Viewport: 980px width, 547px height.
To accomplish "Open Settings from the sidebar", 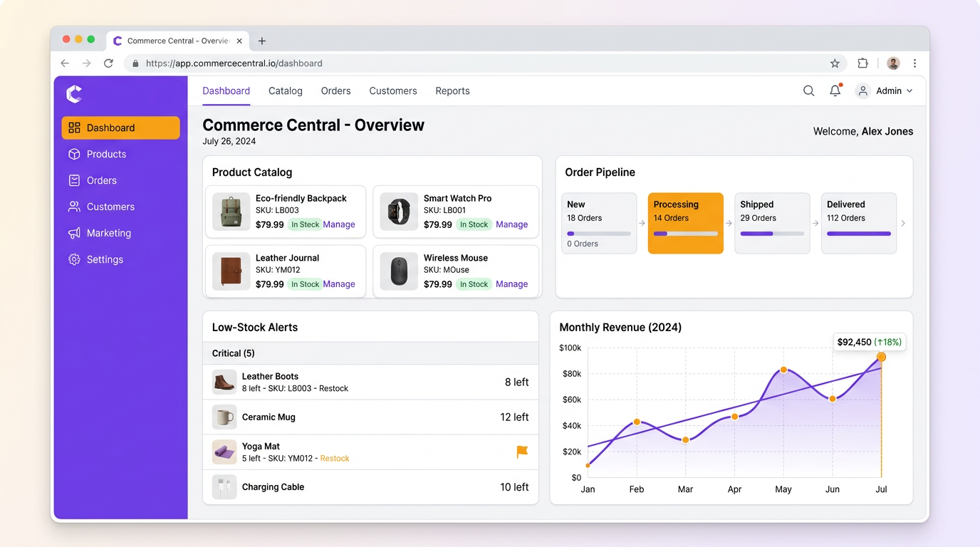I will coord(105,259).
